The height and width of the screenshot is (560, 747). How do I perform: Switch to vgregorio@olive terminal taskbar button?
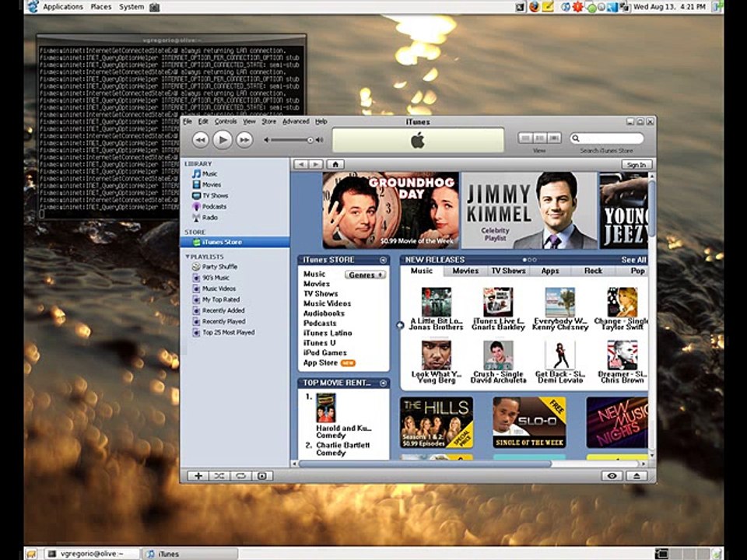[x=92, y=554]
